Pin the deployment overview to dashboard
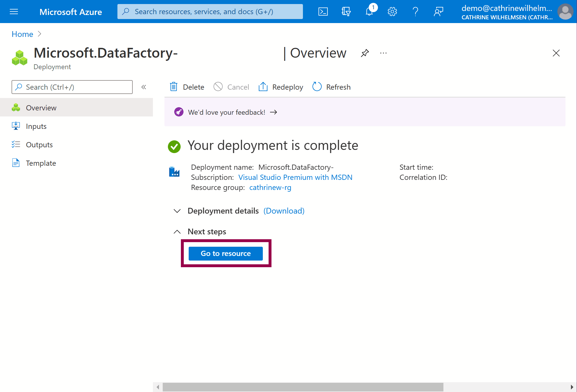 coord(365,53)
